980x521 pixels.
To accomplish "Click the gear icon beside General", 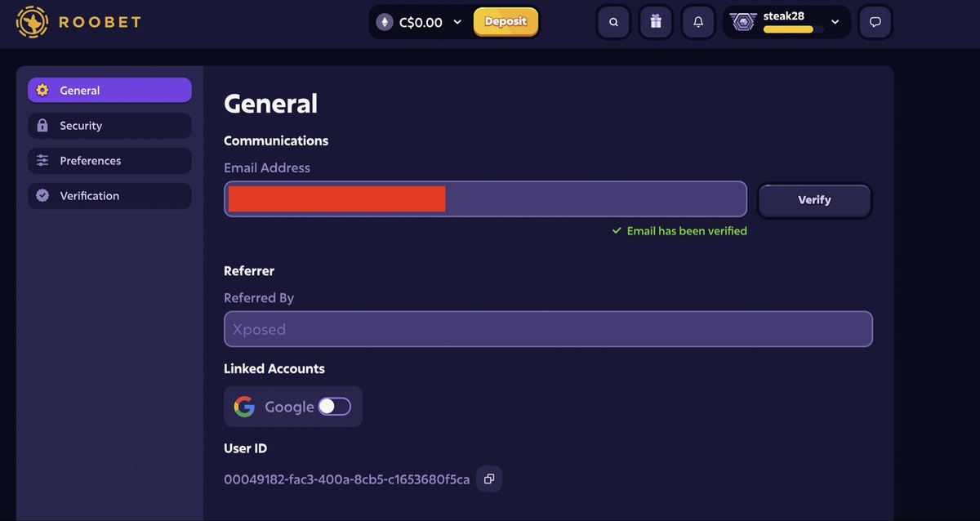I will [42, 91].
